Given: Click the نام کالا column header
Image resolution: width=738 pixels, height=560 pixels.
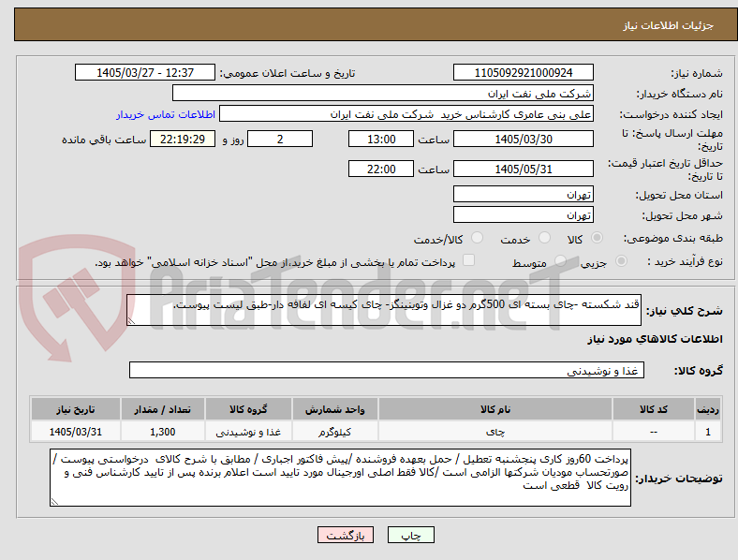Looking at the screenshot, I should (x=495, y=409).
